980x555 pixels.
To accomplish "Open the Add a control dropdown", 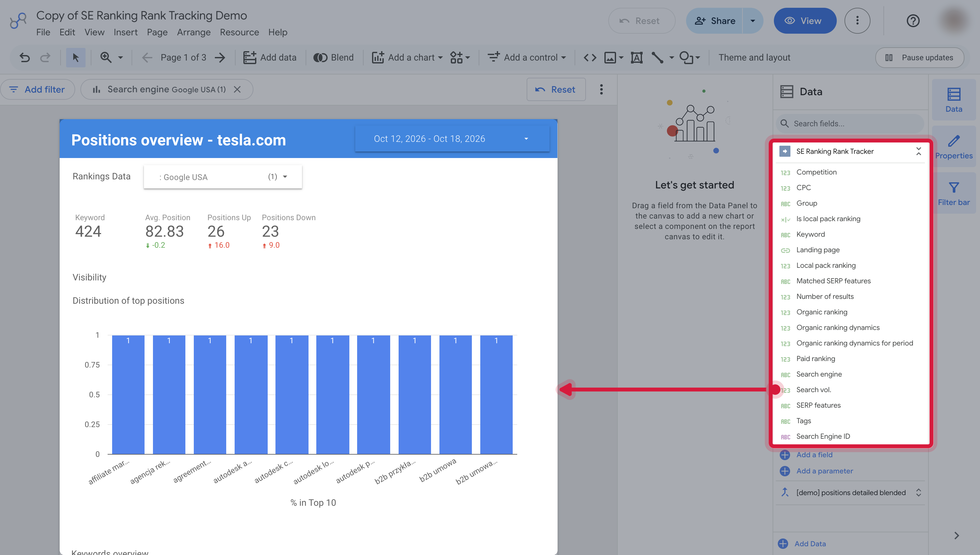I will (526, 58).
